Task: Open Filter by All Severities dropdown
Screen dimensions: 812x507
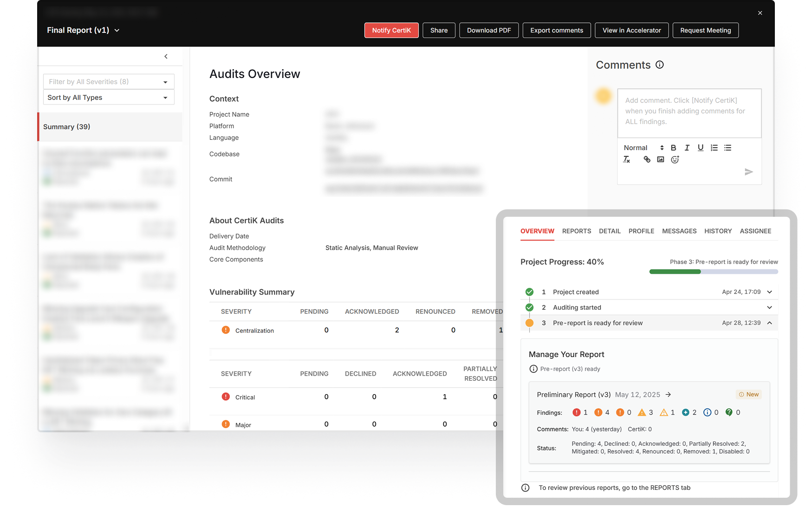Action: coord(109,82)
